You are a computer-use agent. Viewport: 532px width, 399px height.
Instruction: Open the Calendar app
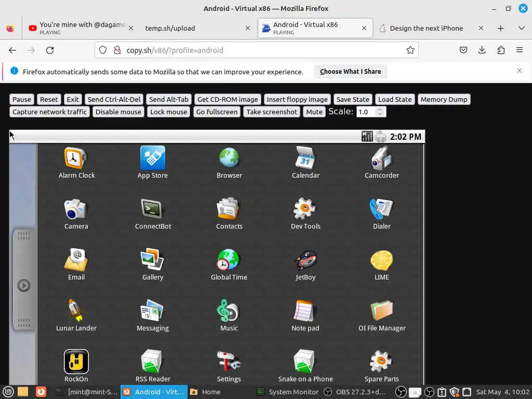[x=305, y=163]
